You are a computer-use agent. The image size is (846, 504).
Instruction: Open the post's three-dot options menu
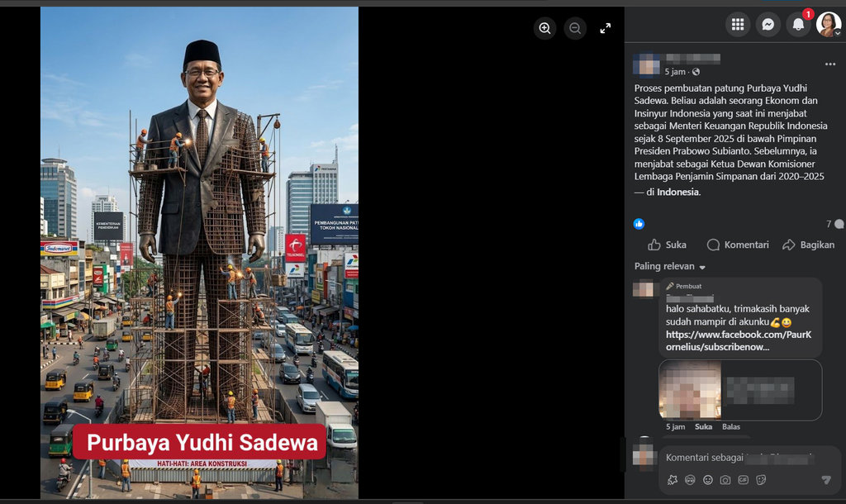829,64
